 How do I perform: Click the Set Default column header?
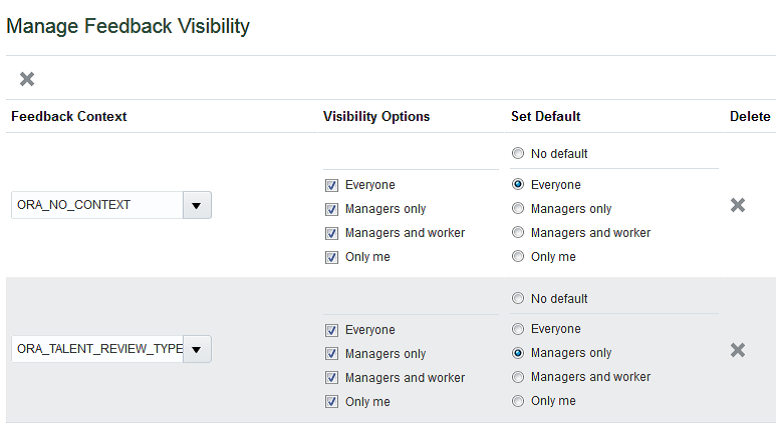click(545, 116)
